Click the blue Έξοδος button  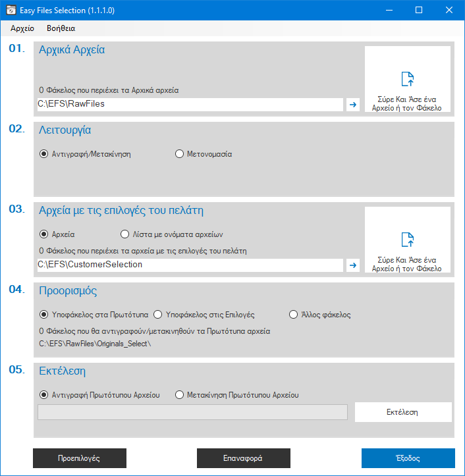408,458
